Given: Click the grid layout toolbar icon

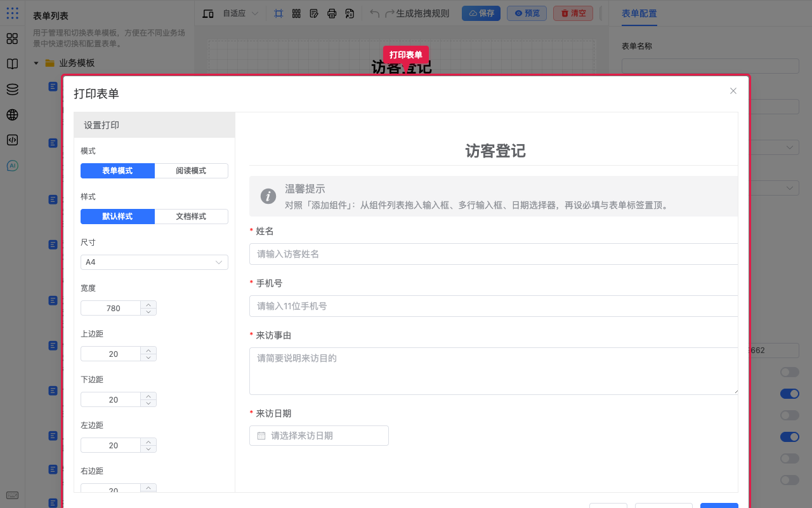Looking at the screenshot, I should click(296, 13).
